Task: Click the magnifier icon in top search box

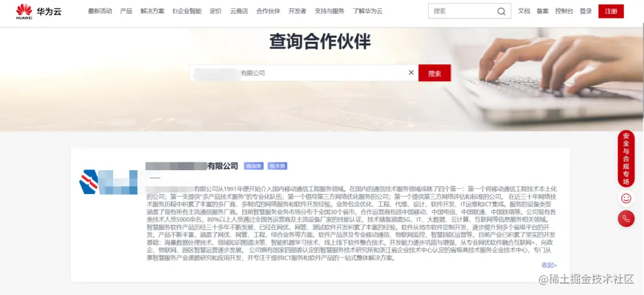Action: click(501, 11)
